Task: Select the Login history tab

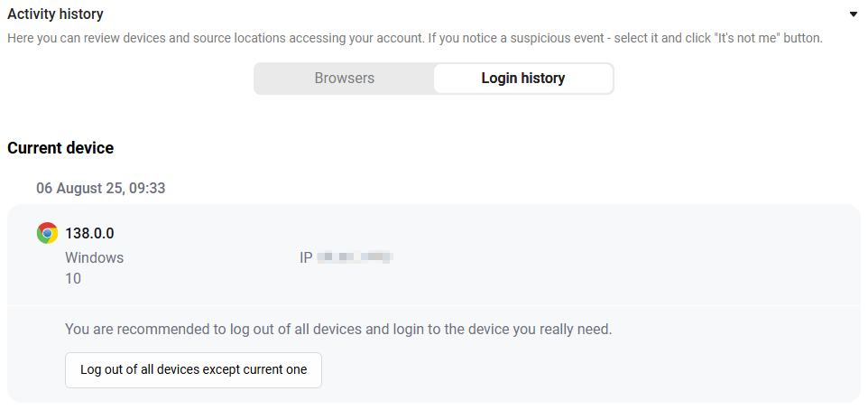Action: click(523, 79)
